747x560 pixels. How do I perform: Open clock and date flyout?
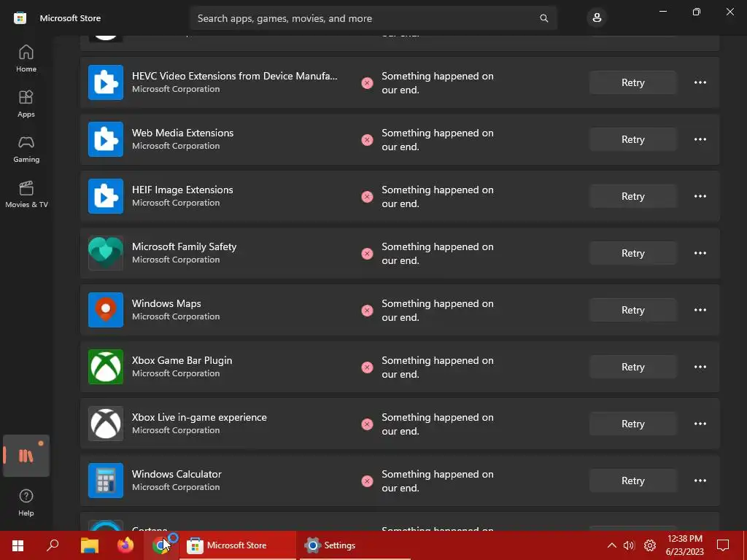click(x=684, y=545)
